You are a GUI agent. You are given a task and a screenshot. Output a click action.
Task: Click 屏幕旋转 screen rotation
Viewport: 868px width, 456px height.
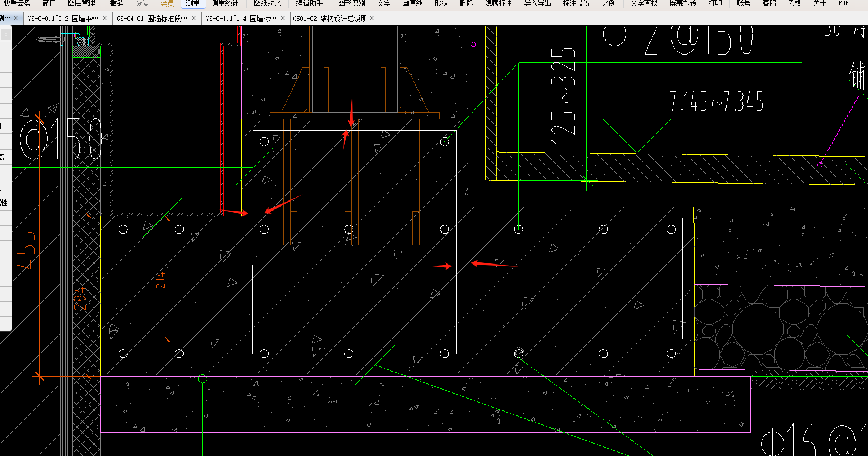683,3
